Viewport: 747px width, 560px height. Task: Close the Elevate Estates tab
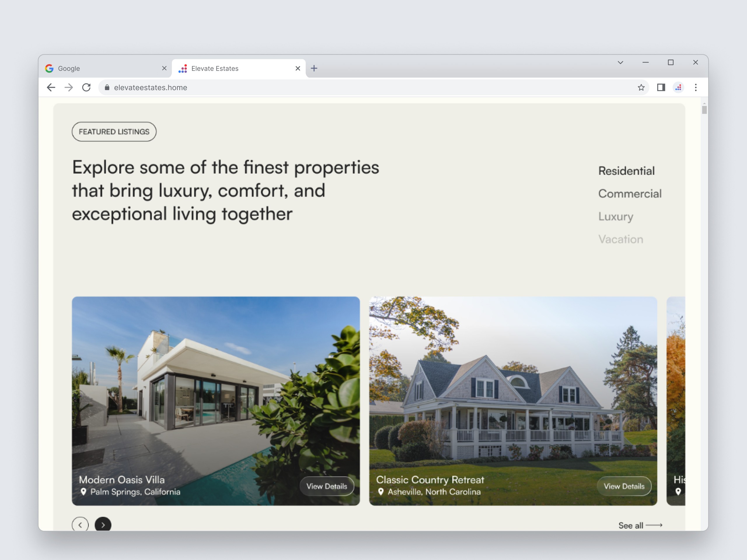coord(298,69)
